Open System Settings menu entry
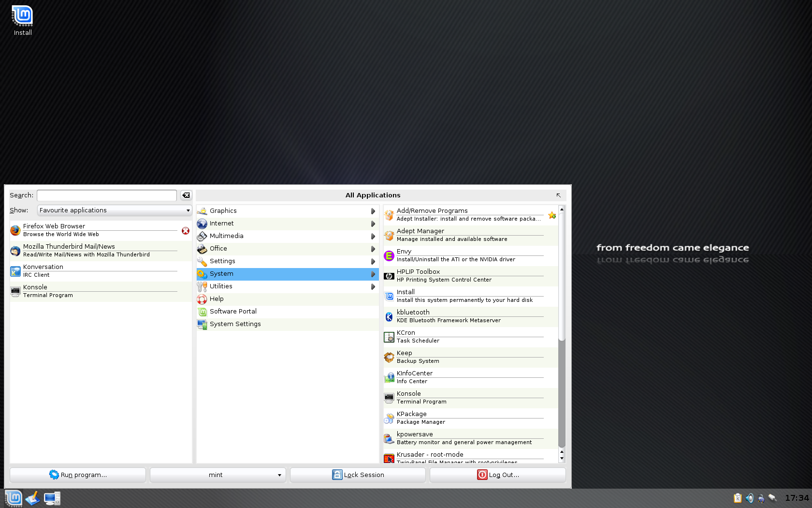This screenshot has width=812, height=508. [287, 324]
